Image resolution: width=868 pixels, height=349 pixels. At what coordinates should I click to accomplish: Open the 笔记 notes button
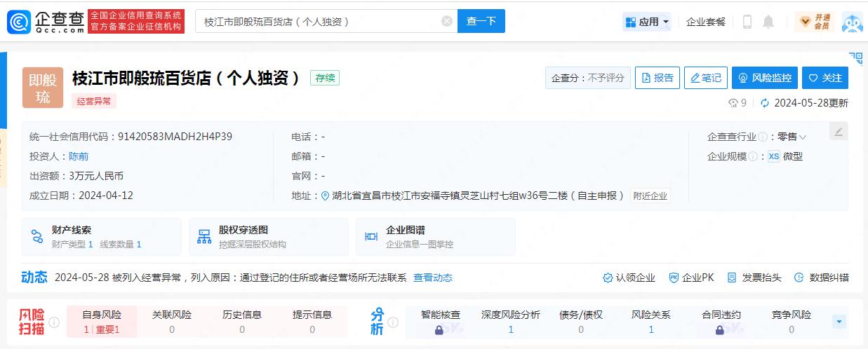[x=705, y=78]
